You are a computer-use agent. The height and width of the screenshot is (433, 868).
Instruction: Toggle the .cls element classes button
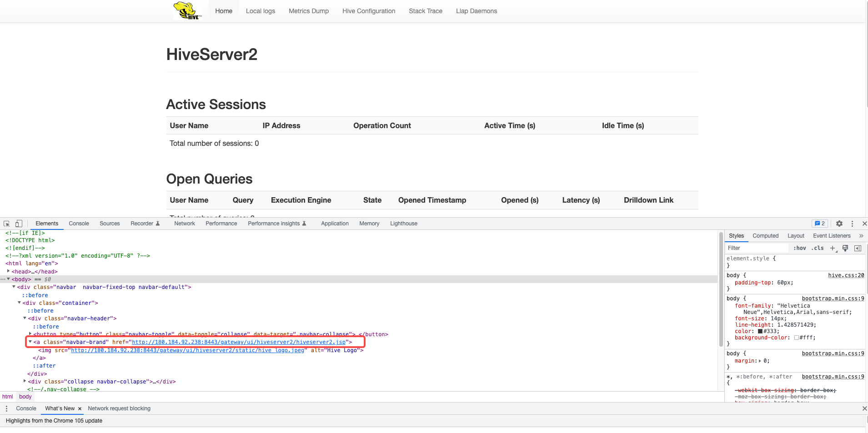click(818, 248)
